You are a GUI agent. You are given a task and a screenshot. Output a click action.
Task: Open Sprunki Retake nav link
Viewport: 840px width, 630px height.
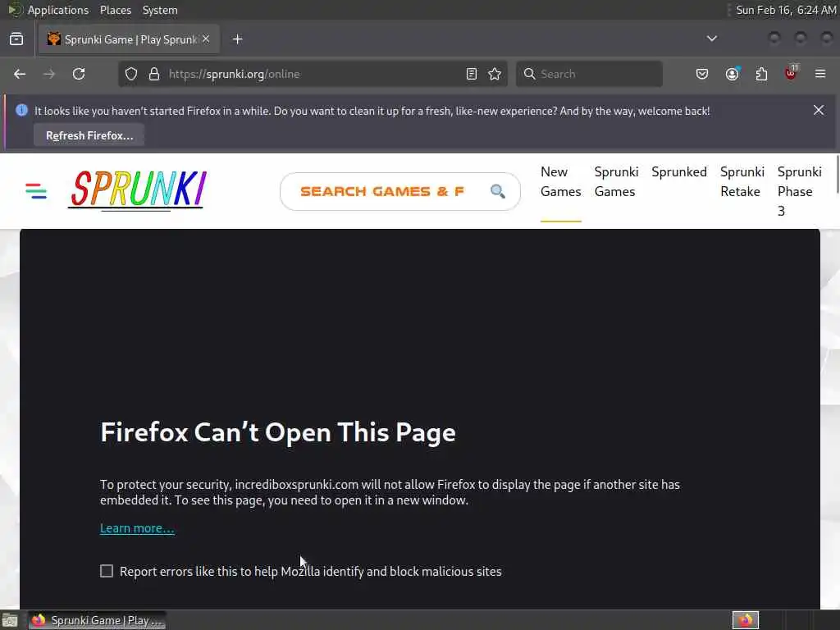pos(742,181)
